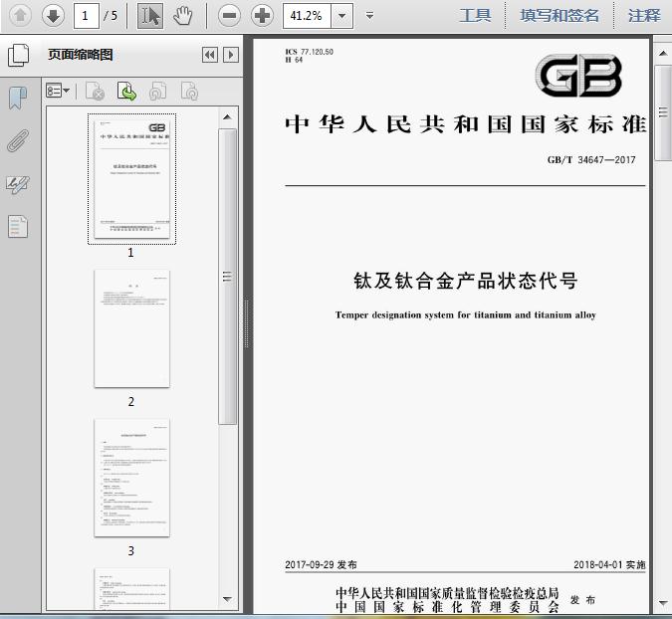Open the 填写和签名 pane
The image size is (672, 619).
(x=560, y=15)
